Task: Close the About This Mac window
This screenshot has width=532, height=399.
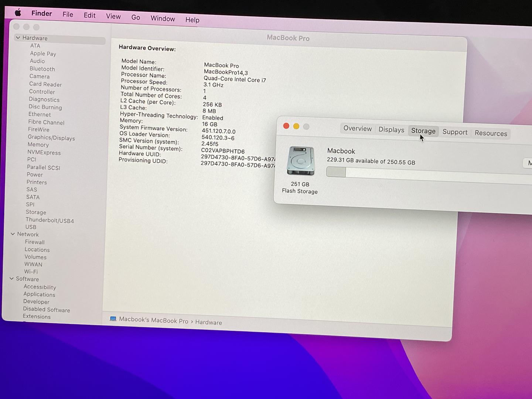Action: pos(286,126)
